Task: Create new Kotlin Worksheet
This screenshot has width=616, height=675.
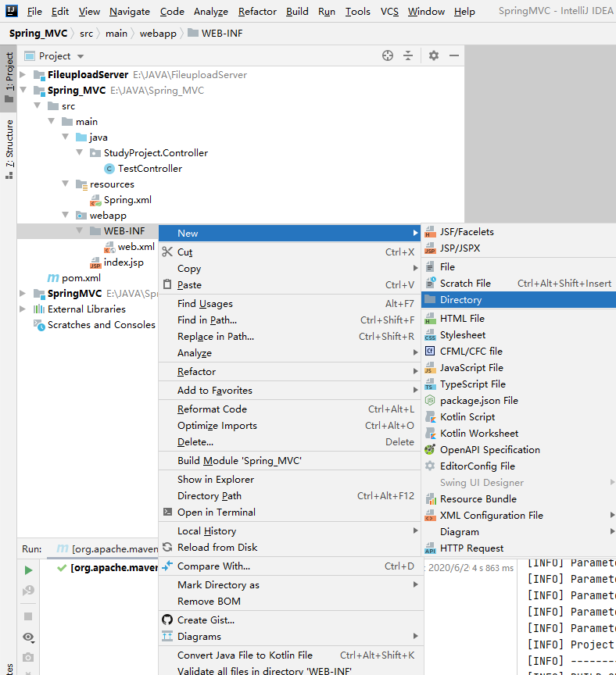Action: pos(519,433)
